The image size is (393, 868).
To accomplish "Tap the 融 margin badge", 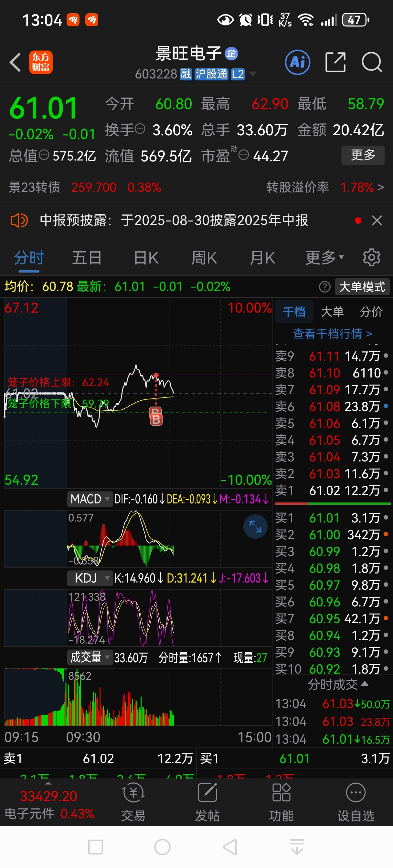I will (186, 74).
